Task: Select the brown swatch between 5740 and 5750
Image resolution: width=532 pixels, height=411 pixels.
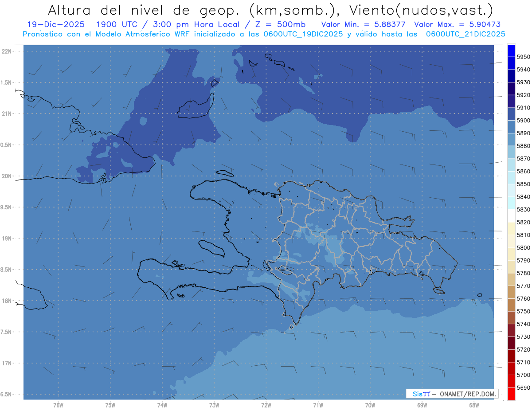Action: coord(511,318)
